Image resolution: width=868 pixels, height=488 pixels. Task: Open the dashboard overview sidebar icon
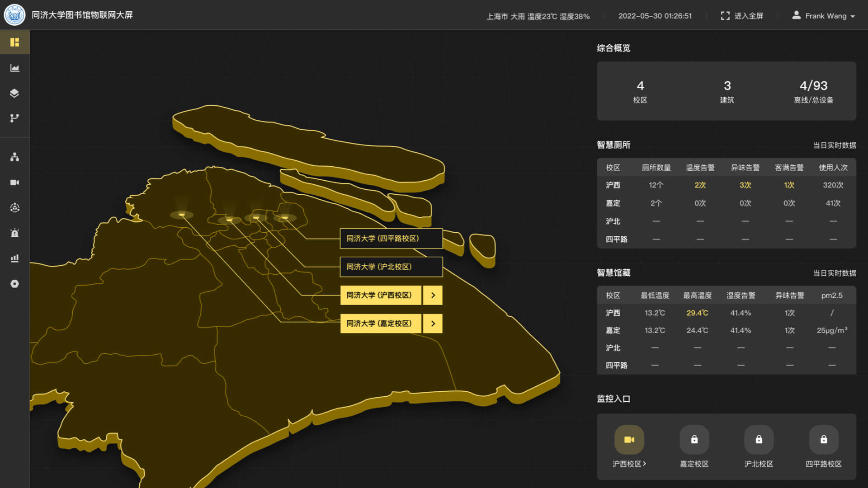click(14, 42)
